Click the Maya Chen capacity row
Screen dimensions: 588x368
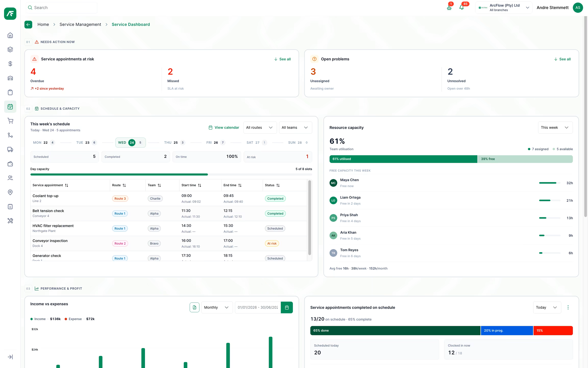(x=451, y=183)
